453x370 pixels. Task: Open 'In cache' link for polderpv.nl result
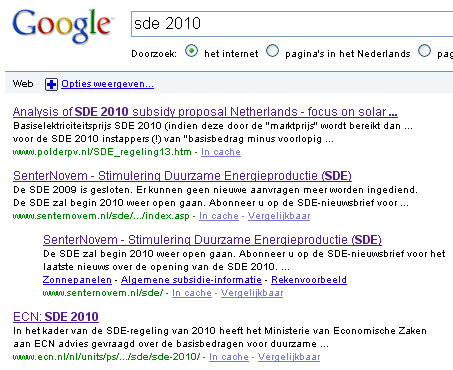coord(221,152)
